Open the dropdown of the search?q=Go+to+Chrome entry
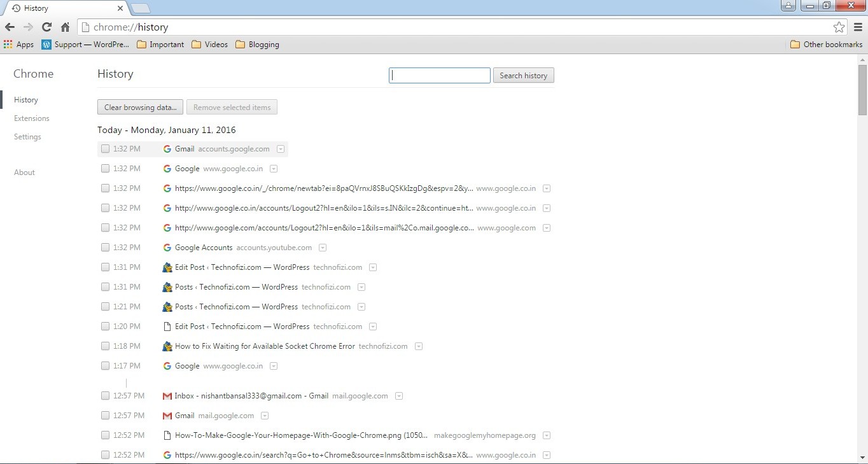Viewport: 868px width, 464px height. [x=547, y=455]
